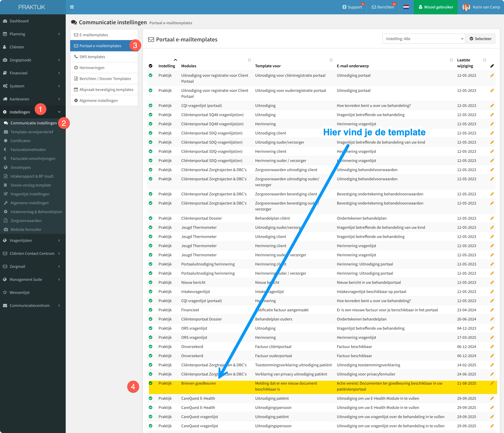Edit the Factuur cliëntportaal template

(x=492, y=346)
